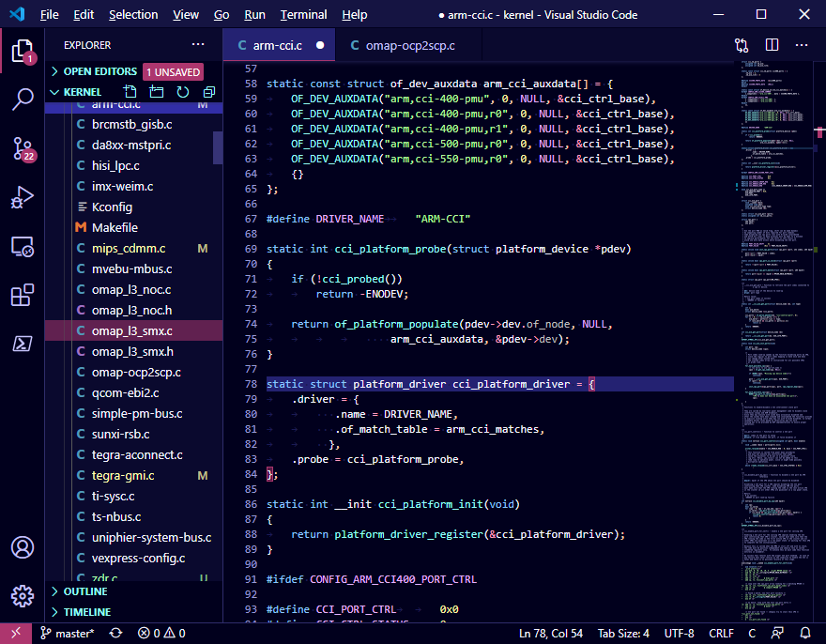826x644 pixels.
Task: Open the File menu
Action: pos(50,15)
